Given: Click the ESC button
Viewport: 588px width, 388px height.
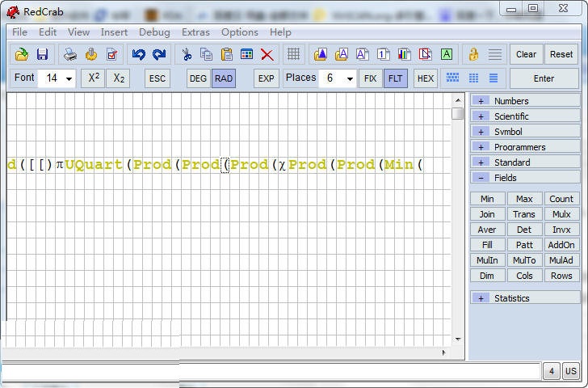Looking at the screenshot, I should 157,78.
